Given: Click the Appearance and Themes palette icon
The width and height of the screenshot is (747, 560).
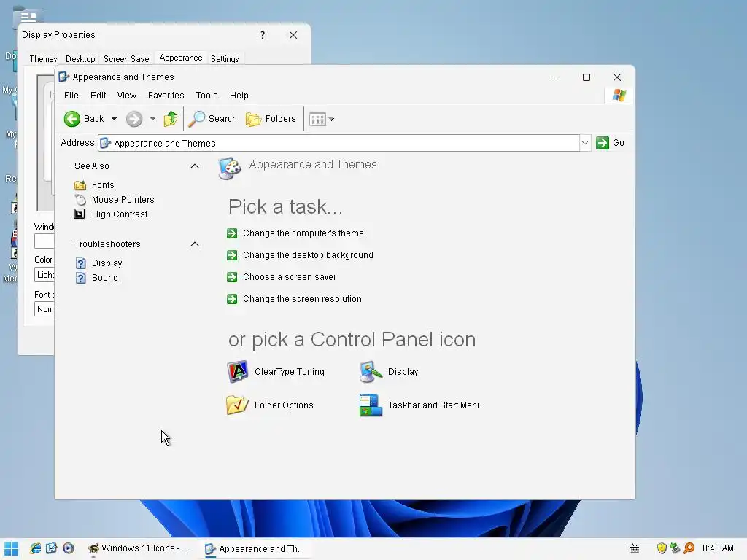Looking at the screenshot, I should coord(230,168).
